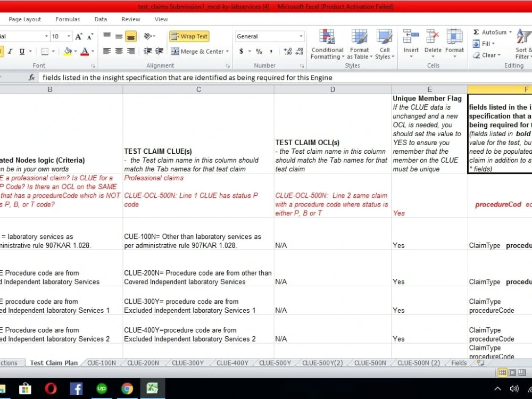This screenshot has width=532, height=399.
Task: Open the Formulas ribbon tab
Action: tap(68, 19)
